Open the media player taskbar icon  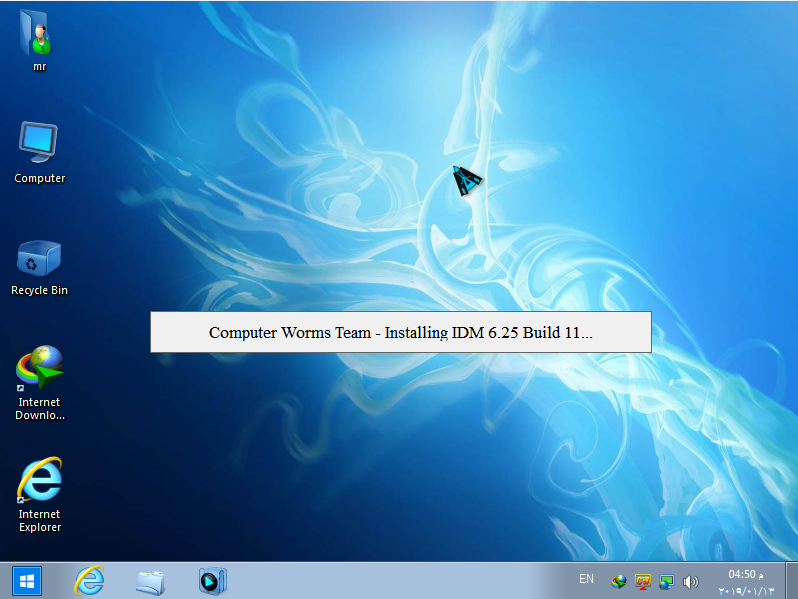212,581
